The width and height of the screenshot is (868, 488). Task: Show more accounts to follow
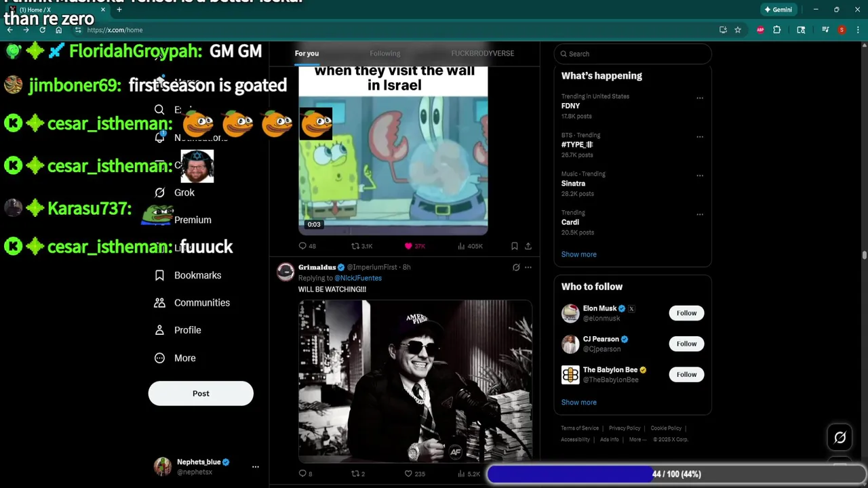click(578, 403)
